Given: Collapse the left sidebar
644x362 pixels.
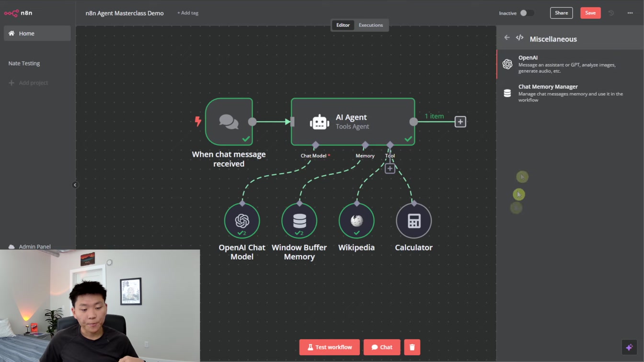Looking at the screenshot, I should pos(75,185).
